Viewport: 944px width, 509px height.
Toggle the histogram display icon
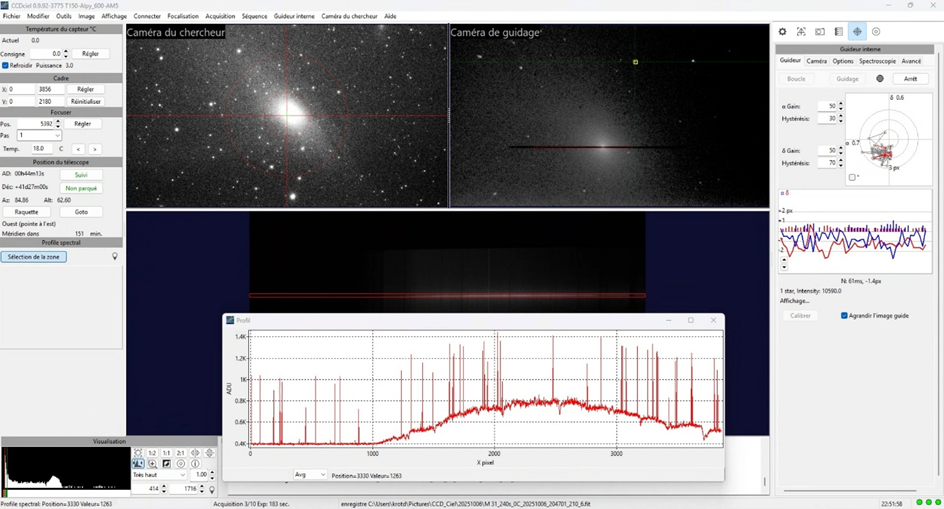tap(138, 464)
